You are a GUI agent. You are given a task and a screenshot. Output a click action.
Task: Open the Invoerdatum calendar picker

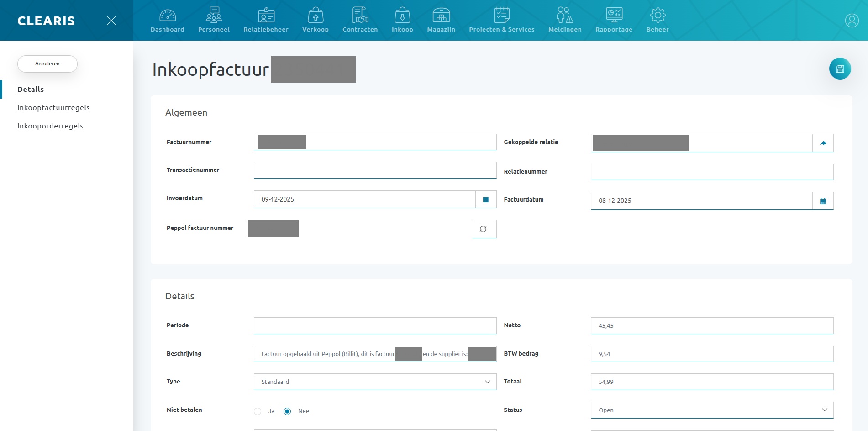click(486, 200)
